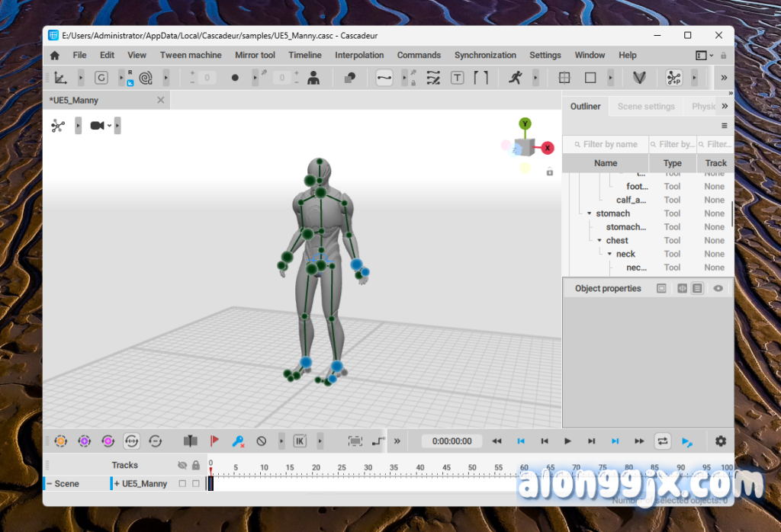
Task: Open the Tween machine menu
Action: click(191, 56)
